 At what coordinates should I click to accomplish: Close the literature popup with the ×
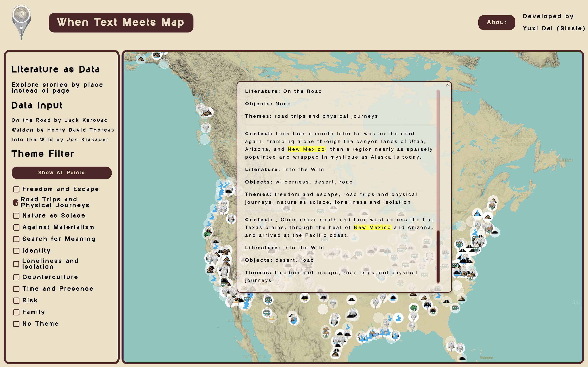point(447,85)
